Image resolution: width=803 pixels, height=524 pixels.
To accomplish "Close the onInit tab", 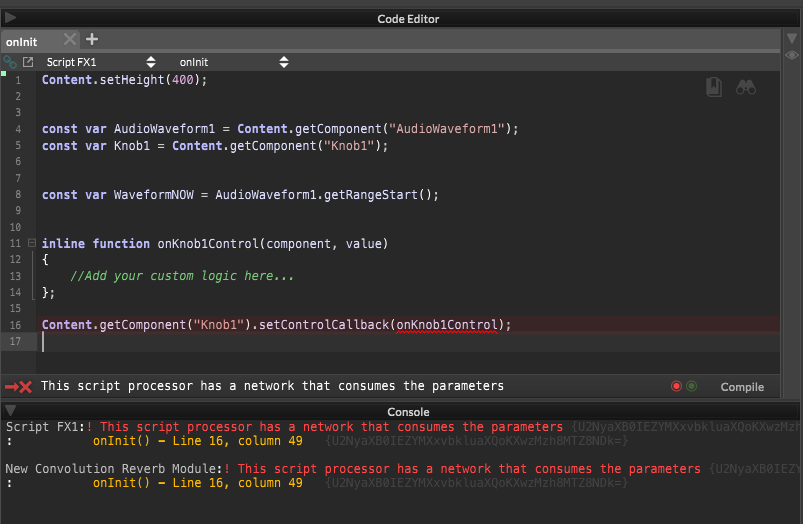I will pyautogui.click(x=70, y=39).
